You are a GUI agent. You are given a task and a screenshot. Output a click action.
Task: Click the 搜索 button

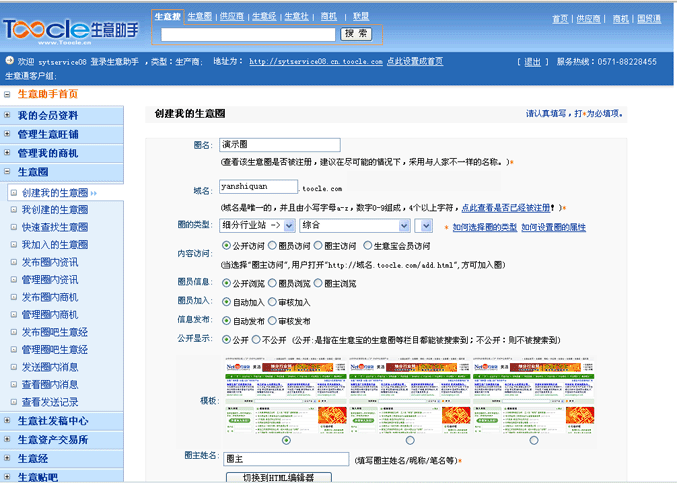[x=355, y=34]
